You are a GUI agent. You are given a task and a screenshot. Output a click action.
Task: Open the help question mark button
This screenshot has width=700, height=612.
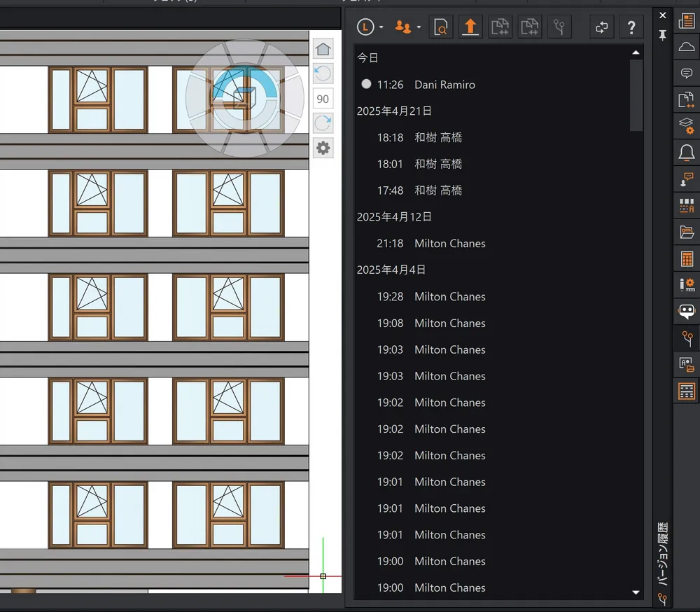(x=631, y=27)
